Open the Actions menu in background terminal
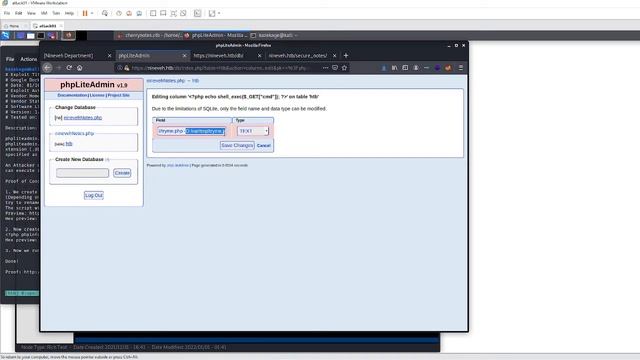 click(29, 59)
